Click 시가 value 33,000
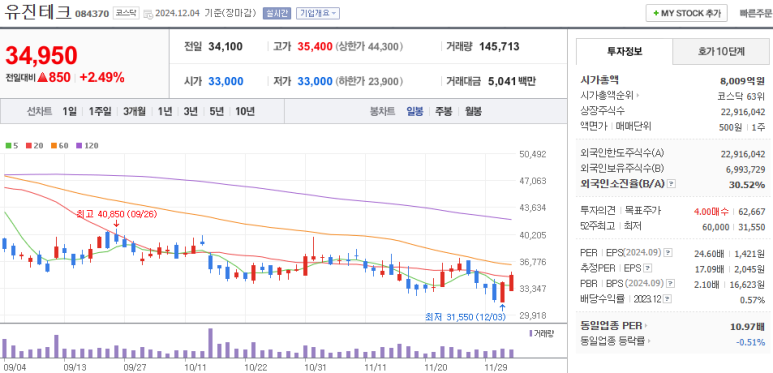The width and height of the screenshot is (773, 373). coord(225,81)
